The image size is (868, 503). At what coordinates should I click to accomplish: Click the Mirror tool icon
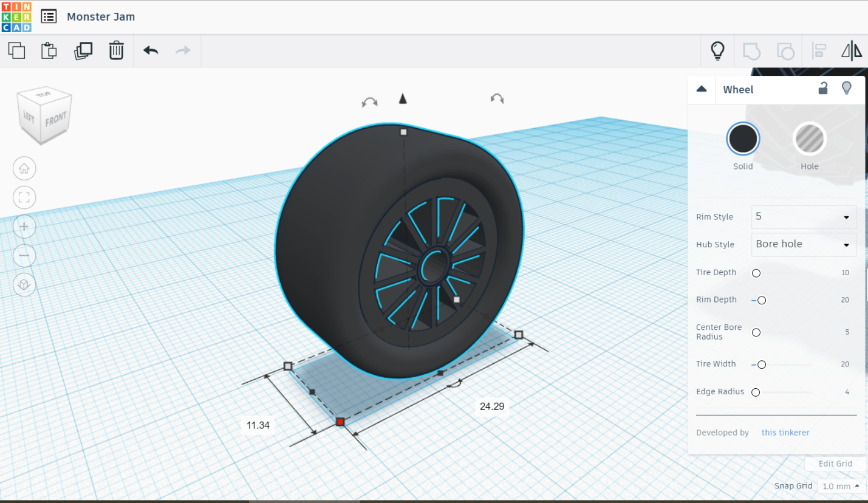point(852,50)
